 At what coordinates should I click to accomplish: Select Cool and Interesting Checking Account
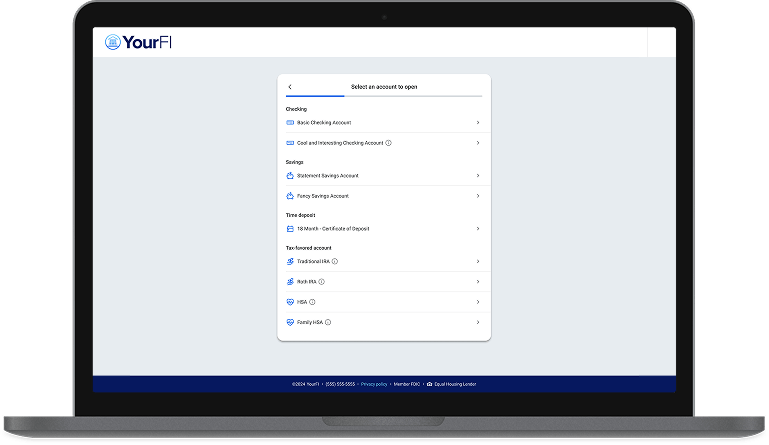[x=340, y=143]
